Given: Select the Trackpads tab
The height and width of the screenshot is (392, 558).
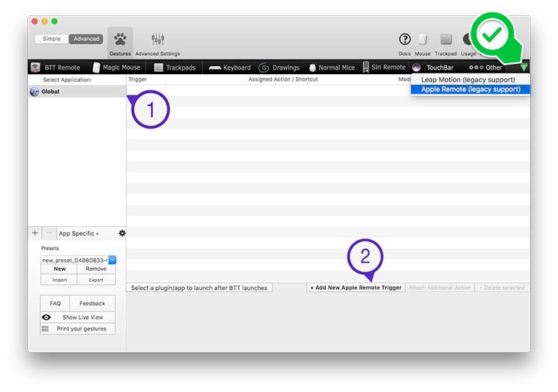Looking at the screenshot, I should pyautogui.click(x=175, y=68).
